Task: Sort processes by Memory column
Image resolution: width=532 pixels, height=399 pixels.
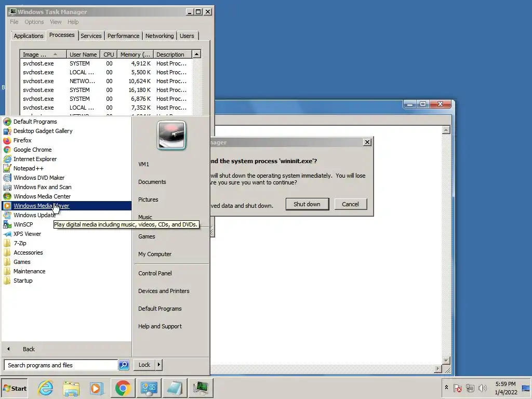Action: (x=135, y=54)
